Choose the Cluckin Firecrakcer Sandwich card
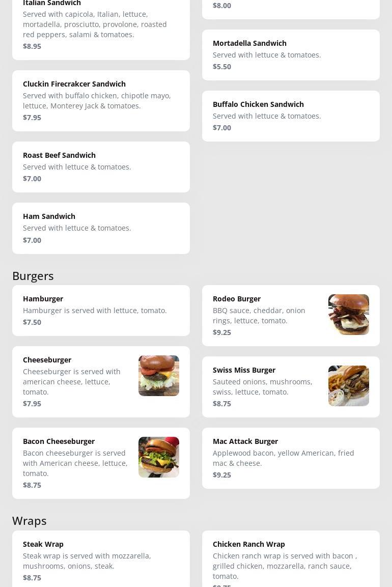 [x=101, y=101]
